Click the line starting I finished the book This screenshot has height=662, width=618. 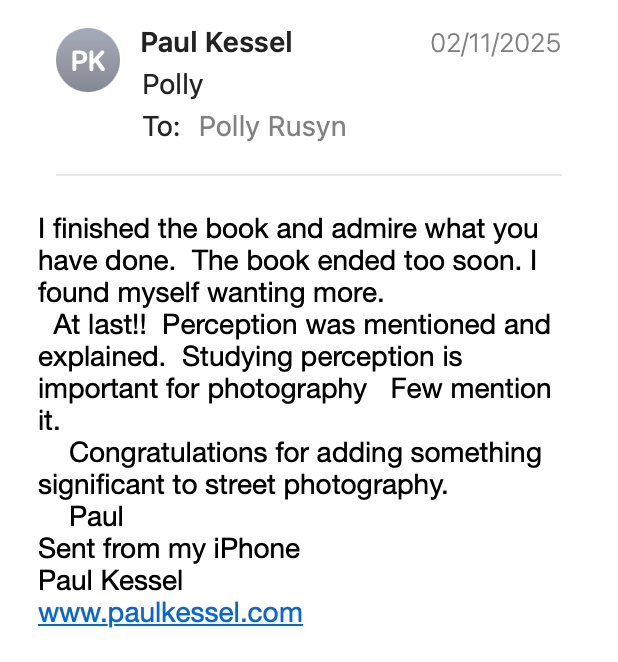tap(288, 230)
